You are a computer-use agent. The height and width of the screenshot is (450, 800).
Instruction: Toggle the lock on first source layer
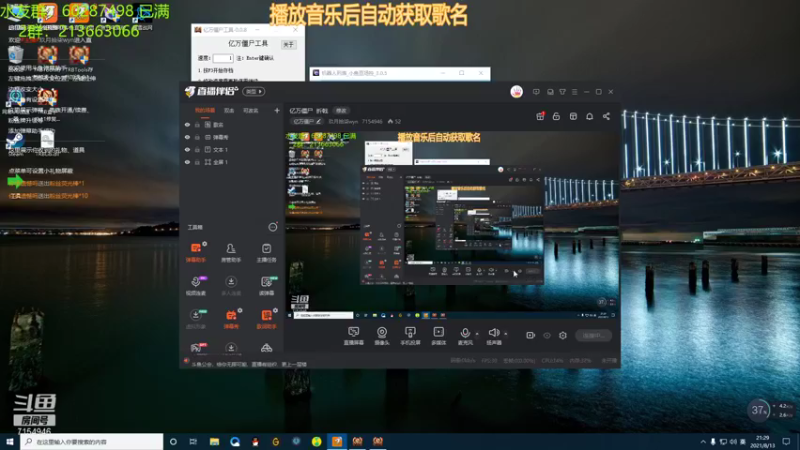coord(197,124)
